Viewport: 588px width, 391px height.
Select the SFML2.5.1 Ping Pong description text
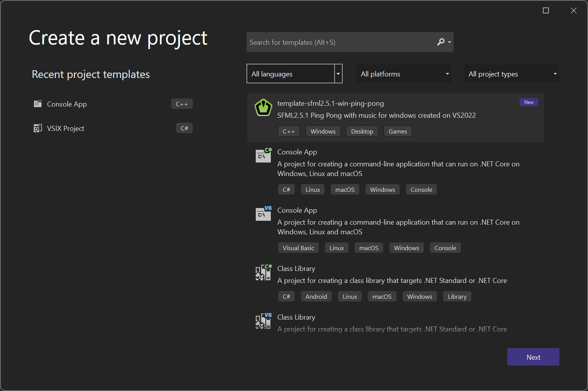pyautogui.click(x=377, y=115)
